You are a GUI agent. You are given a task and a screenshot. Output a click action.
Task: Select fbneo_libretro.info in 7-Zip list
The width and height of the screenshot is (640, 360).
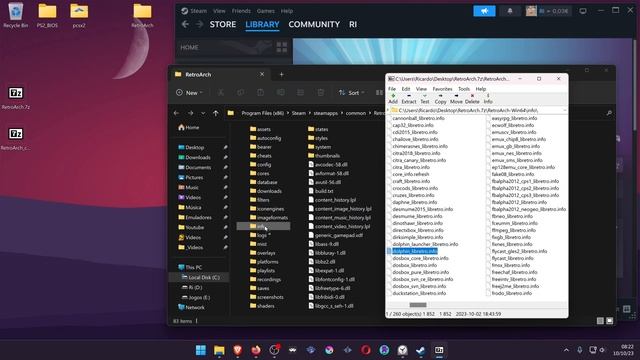point(512,216)
